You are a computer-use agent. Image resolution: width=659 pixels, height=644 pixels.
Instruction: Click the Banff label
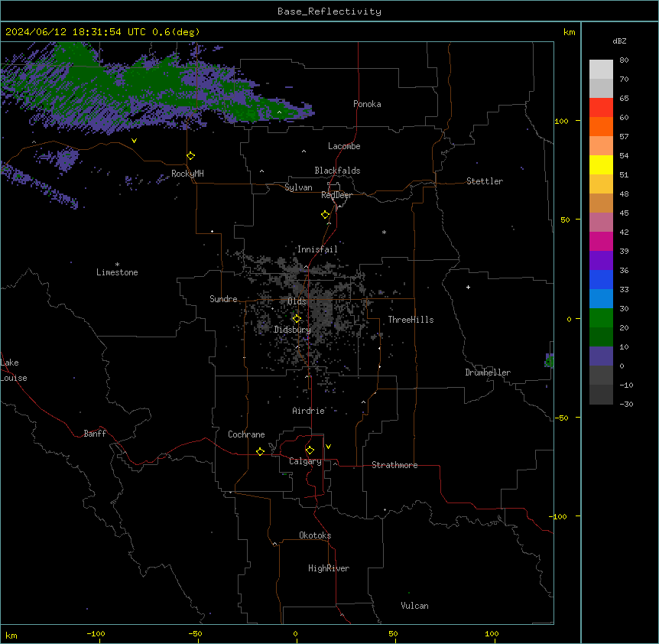95,434
